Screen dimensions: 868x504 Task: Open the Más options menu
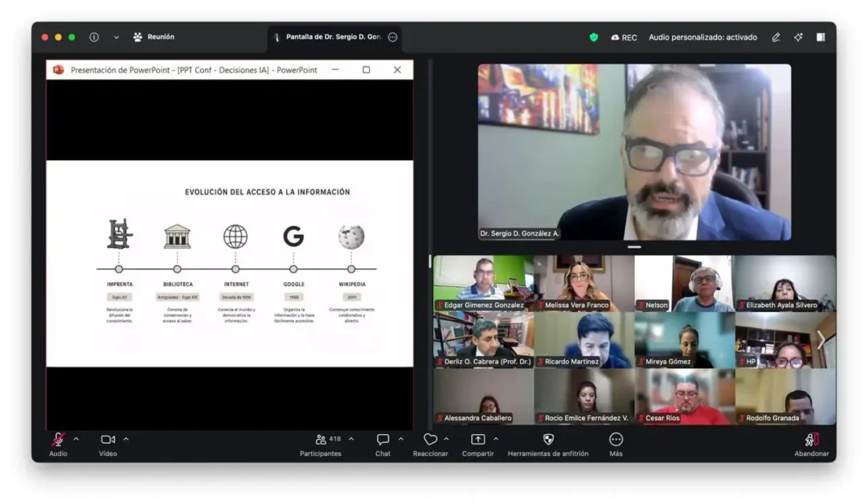coord(616,439)
